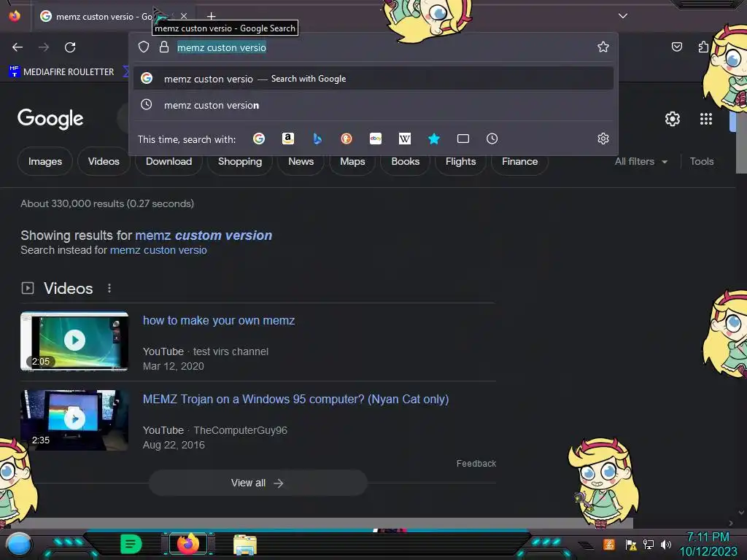This screenshot has height=560, width=747.
Task: Open the volume speaker tray icon
Action: coord(666,544)
